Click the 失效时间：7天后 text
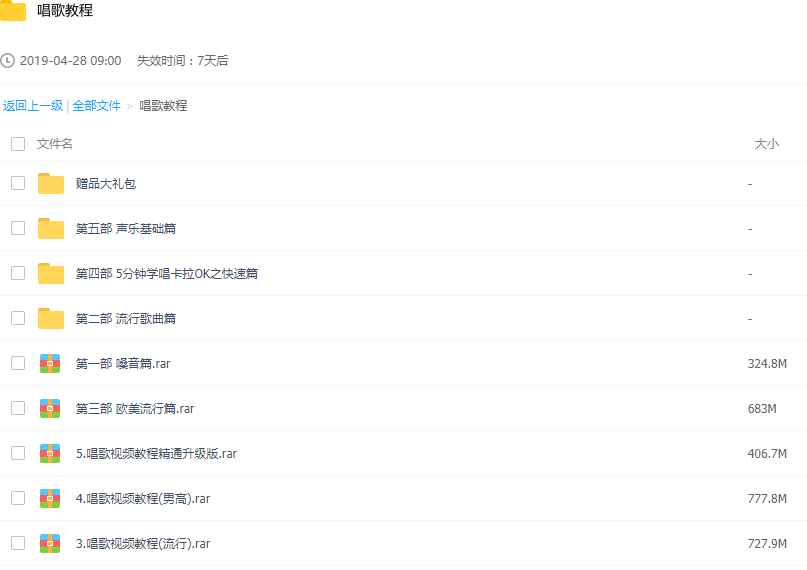Screen dimensions: 807x570 click(182, 61)
